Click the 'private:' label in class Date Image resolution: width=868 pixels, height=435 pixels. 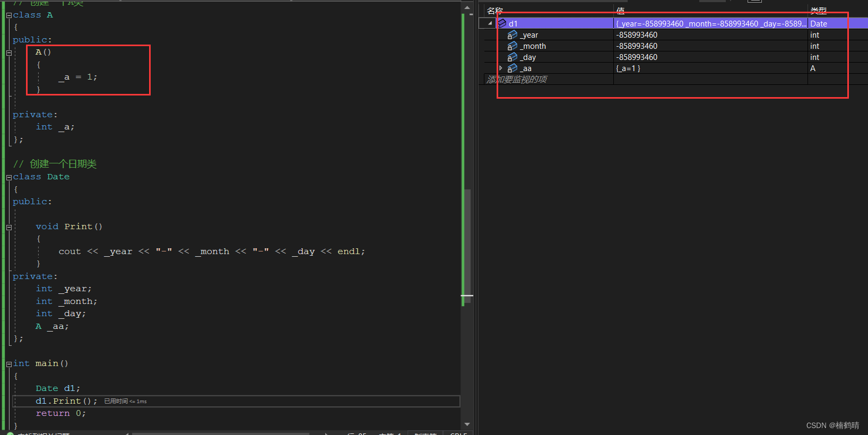click(35, 276)
